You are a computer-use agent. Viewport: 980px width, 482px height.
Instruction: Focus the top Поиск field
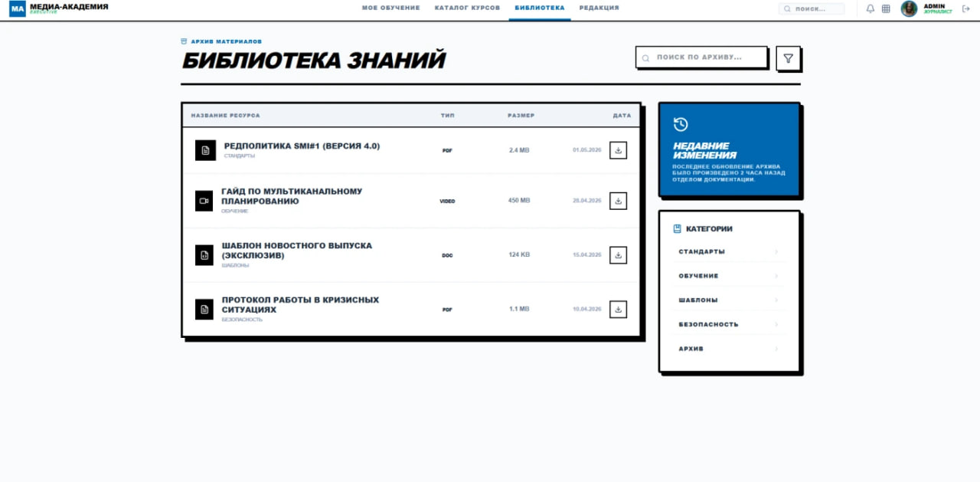click(812, 9)
